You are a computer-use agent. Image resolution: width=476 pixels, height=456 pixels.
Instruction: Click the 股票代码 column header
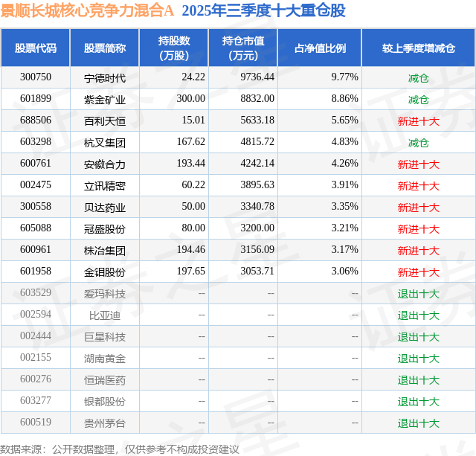[x=36, y=48]
